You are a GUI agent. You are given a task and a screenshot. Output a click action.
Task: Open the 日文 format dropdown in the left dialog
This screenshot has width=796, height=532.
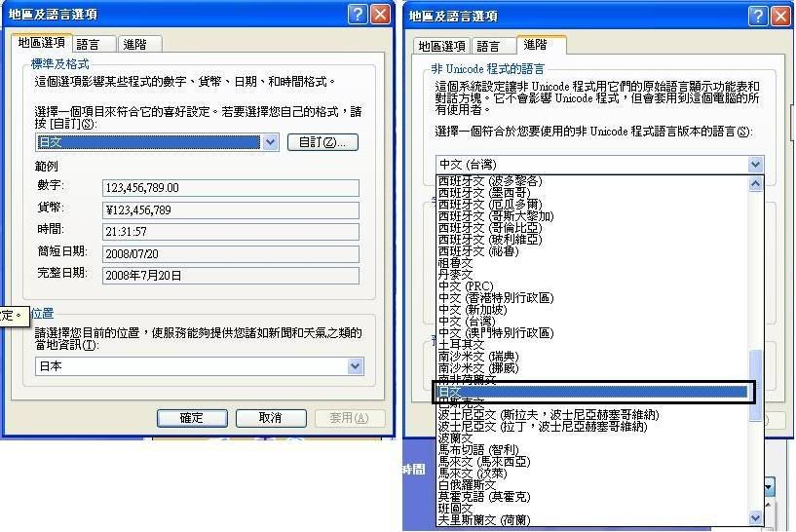pyautogui.click(x=271, y=142)
